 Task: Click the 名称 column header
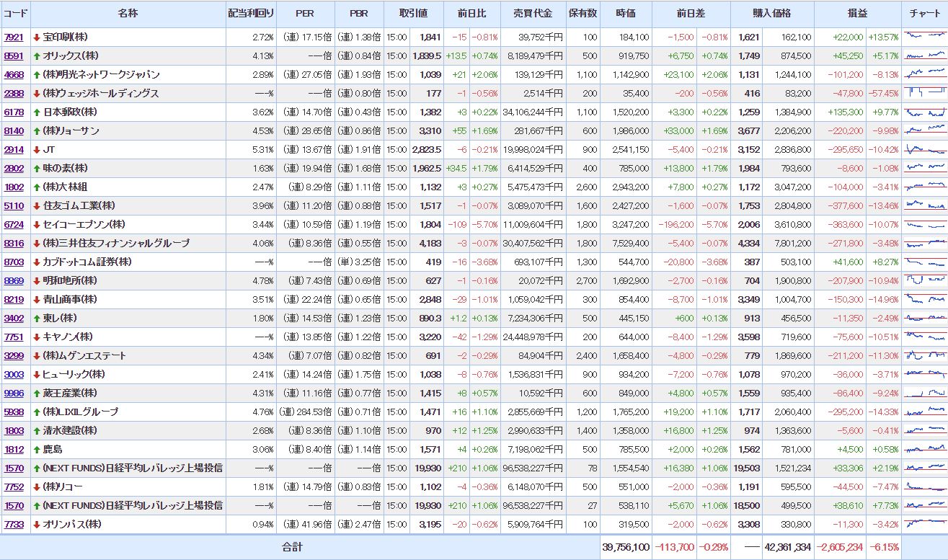(128, 14)
